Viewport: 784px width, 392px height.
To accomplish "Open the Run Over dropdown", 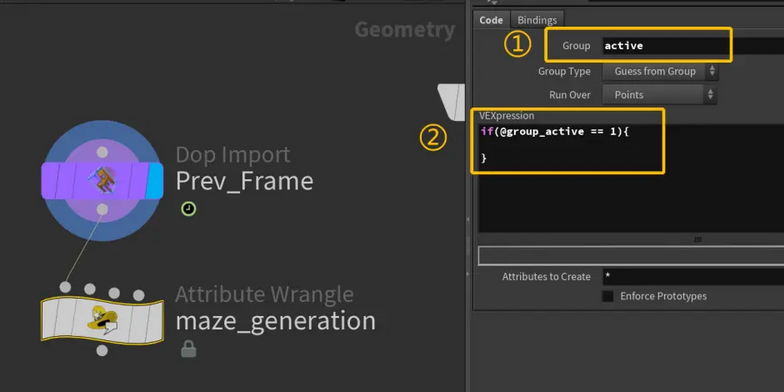I will (660, 94).
